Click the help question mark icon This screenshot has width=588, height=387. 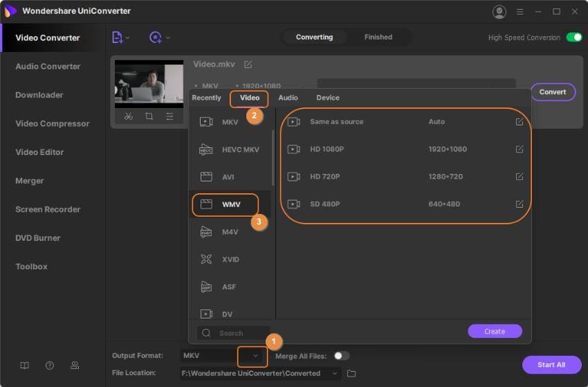click(50, 366)
